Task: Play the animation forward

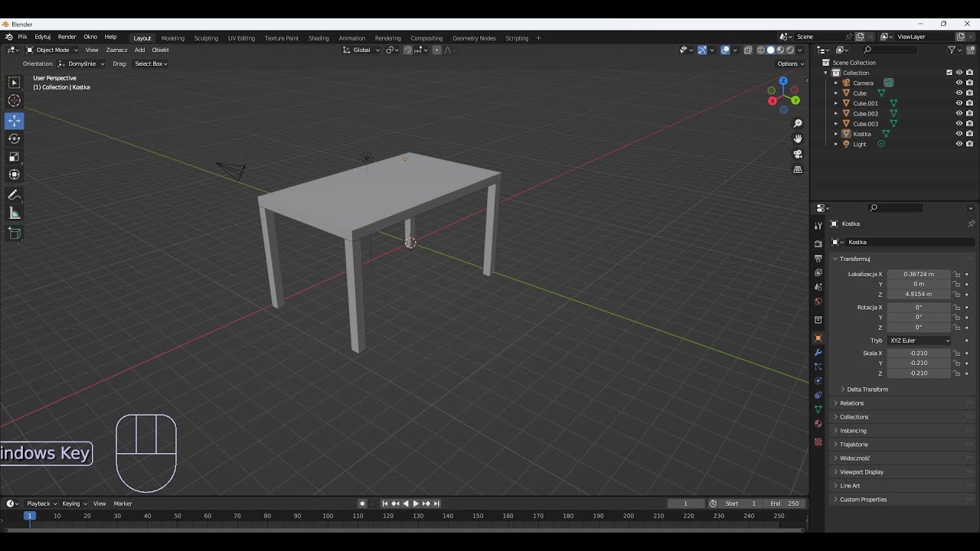Action: coord(416,504)
